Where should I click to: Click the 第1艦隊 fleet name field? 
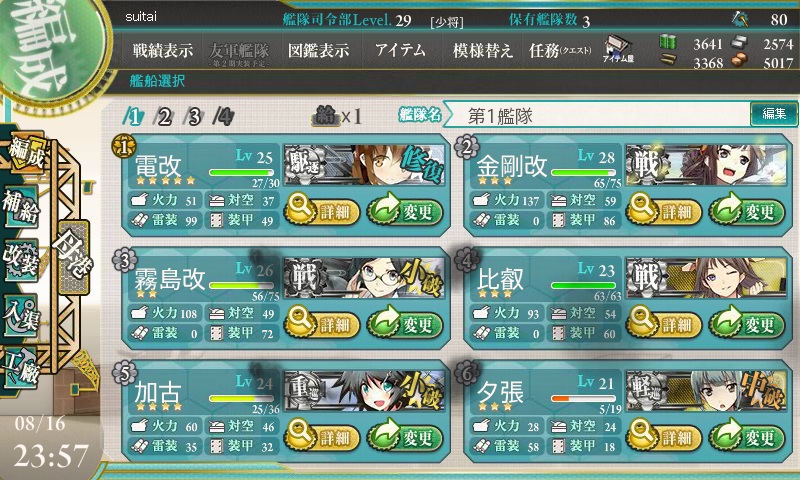[x=597, y=116]
